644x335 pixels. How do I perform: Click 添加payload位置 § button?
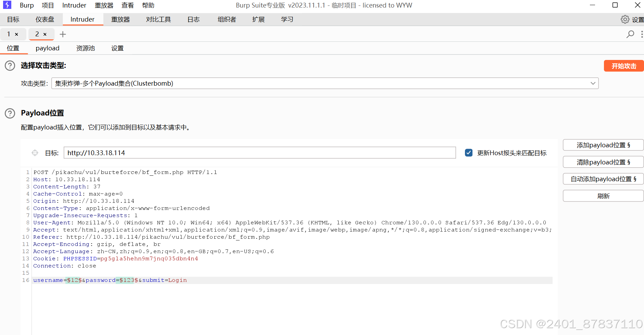click(603, 145)
